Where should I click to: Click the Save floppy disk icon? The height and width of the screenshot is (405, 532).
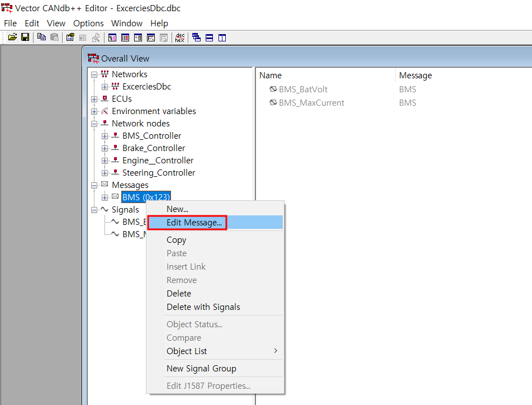[x=25, y=37]
